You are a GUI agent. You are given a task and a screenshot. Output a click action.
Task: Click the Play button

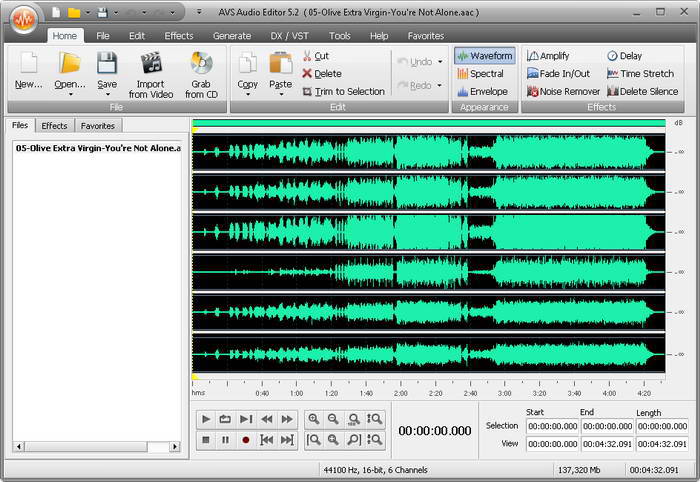(205, 419)
